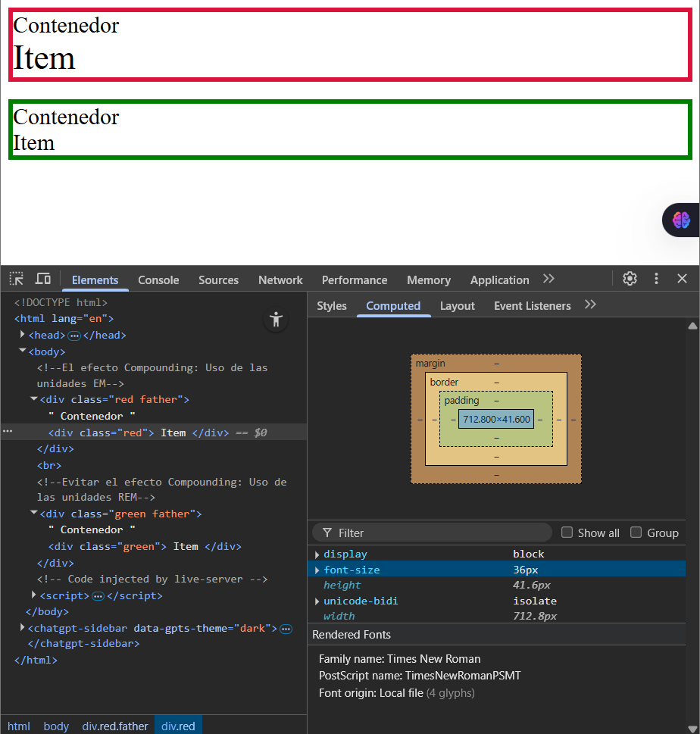700x734 pixels.
Task: Open the Console tab
Action: [x=158, y=280]
